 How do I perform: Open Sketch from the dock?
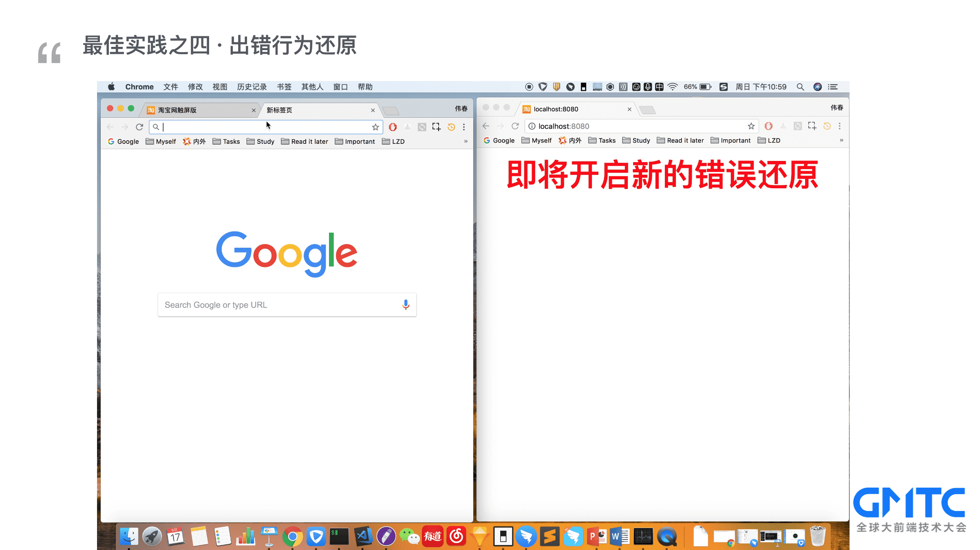(480, 537)
